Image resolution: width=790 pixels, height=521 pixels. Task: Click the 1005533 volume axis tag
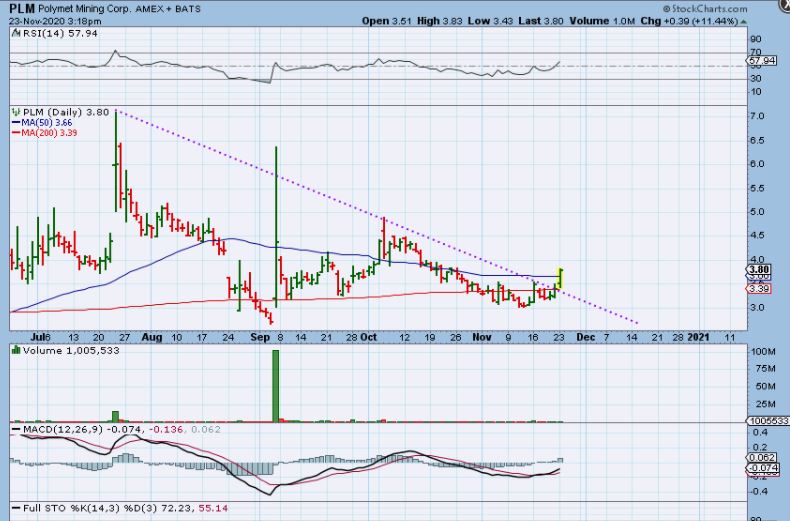(768, 421)
